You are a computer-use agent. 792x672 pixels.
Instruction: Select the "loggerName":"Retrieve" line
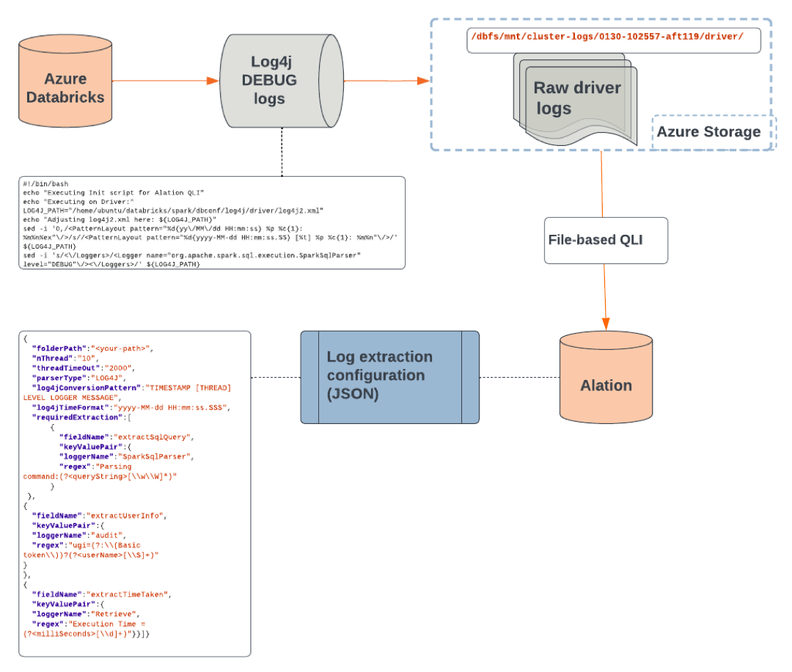coord(86,614)
